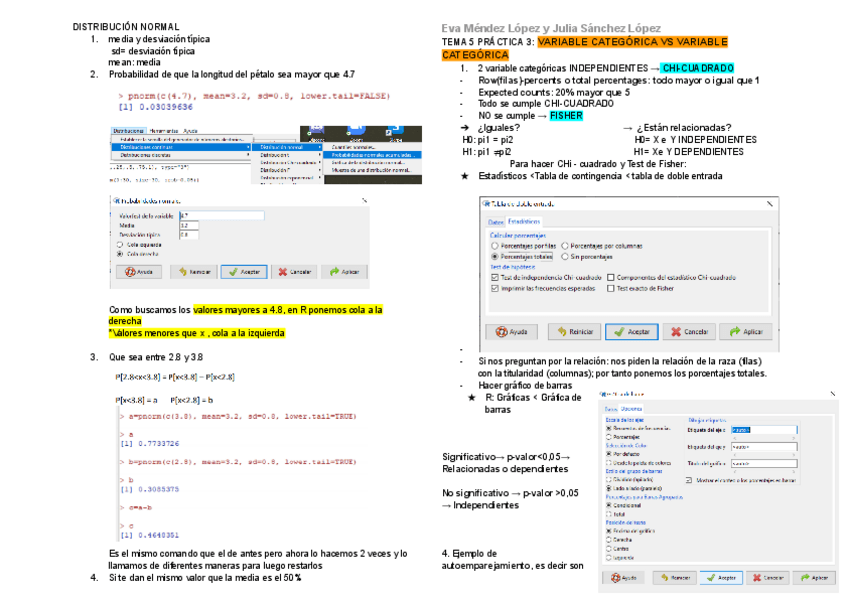Select Distribuciones continuas menu entry
The height and width of the screenshot is (600, 848).
pos(182,147)
